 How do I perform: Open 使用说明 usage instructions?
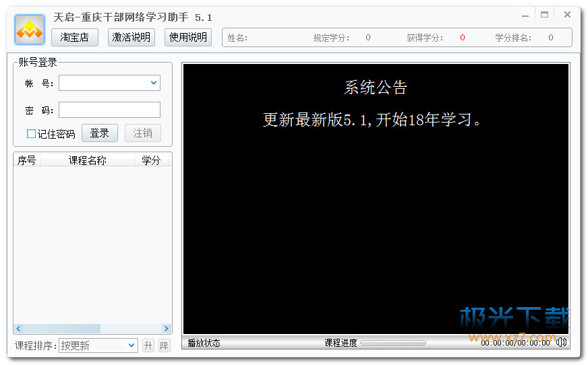point(188,38)
